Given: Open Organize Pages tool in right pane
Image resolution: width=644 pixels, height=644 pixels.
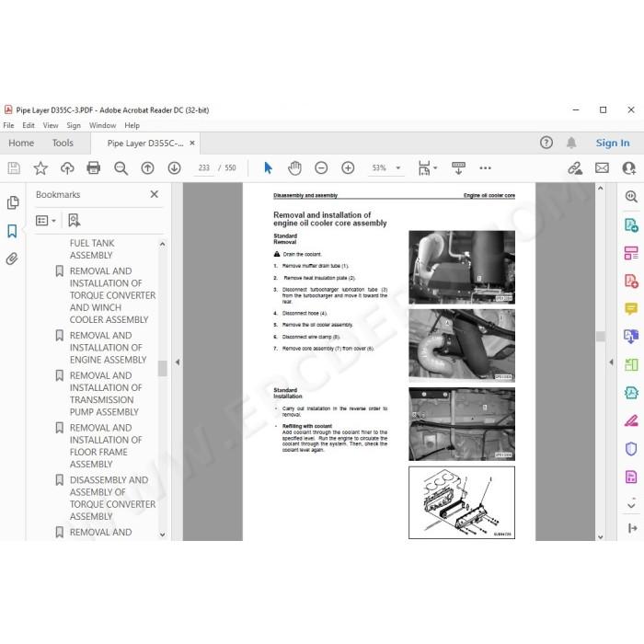Looking at the screenshot, I should [x=631, y=253].
